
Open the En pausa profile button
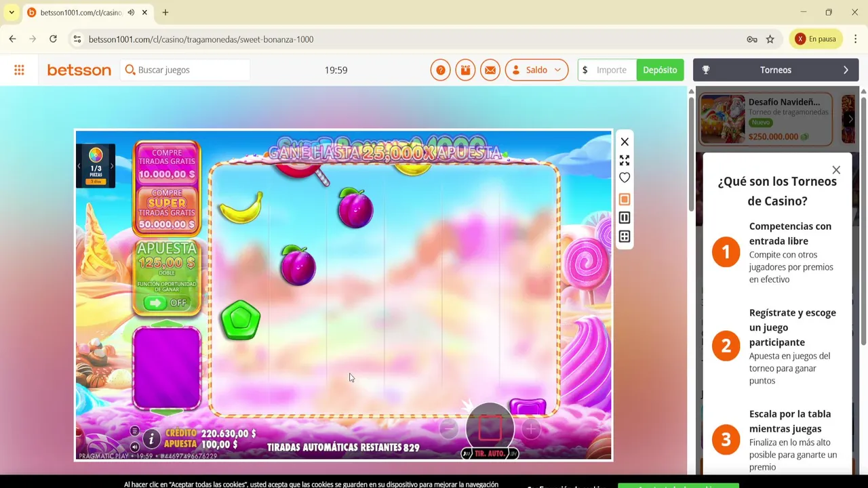pyautogui.click(x=816, y=39)
